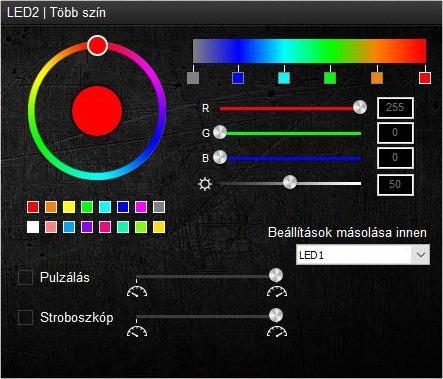The height and width of the screenshot is (379, 443).
Task: Pick the dark blue preset swatch
Action: tap(123, 207)
